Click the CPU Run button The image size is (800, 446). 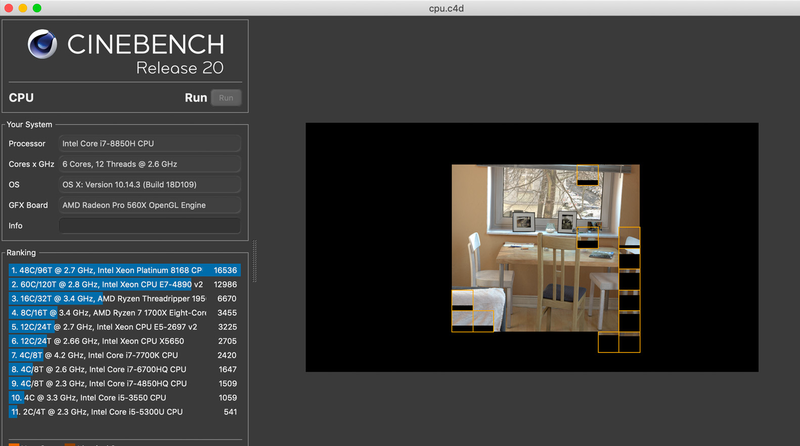tap(226, 97)
